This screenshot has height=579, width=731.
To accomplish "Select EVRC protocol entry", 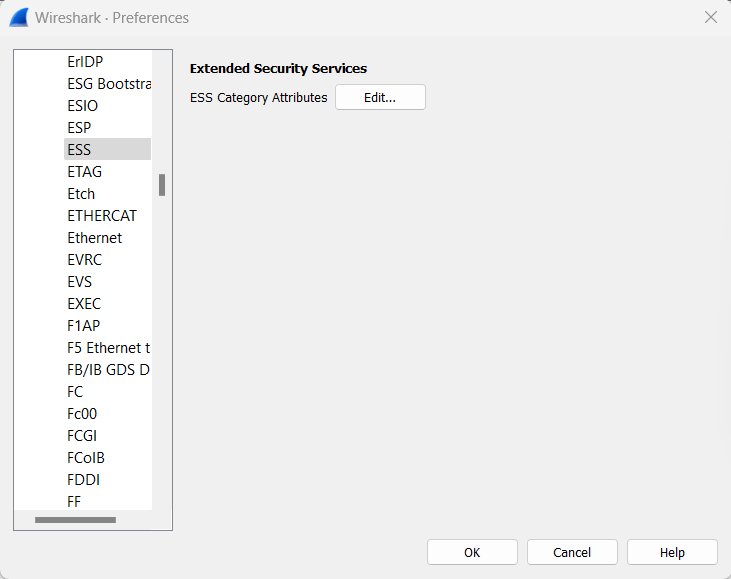I will [84, 260].
